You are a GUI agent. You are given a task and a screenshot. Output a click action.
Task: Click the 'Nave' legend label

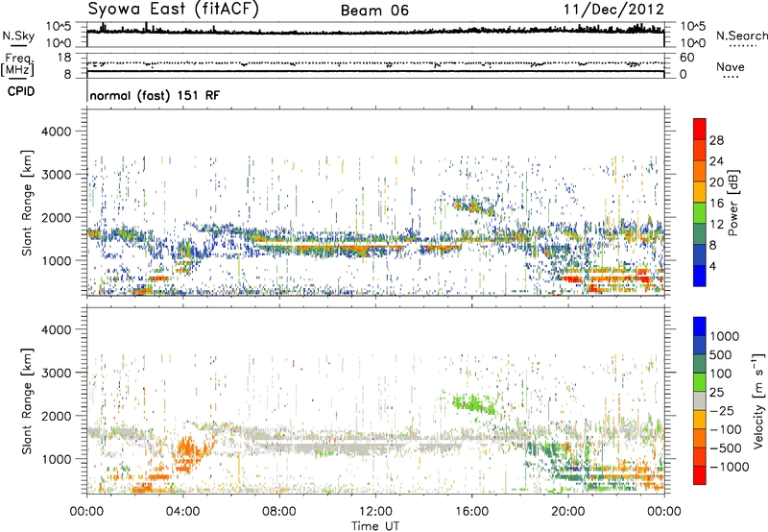731,66
